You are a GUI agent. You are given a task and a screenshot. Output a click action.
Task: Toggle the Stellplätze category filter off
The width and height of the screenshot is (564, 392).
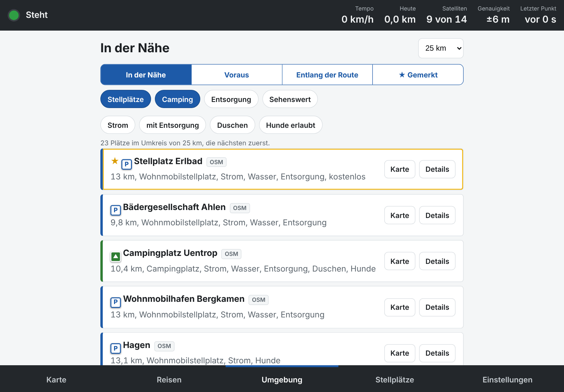pos(126,99)
